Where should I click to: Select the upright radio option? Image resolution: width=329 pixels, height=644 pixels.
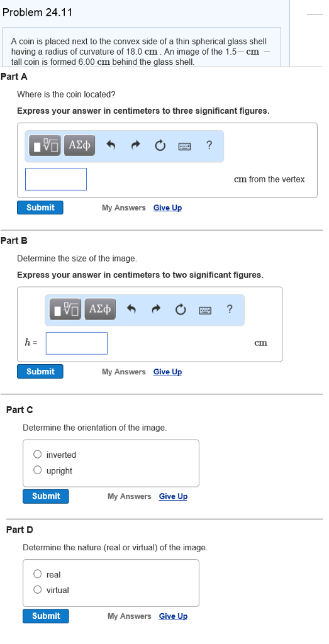tap(37, 470)
